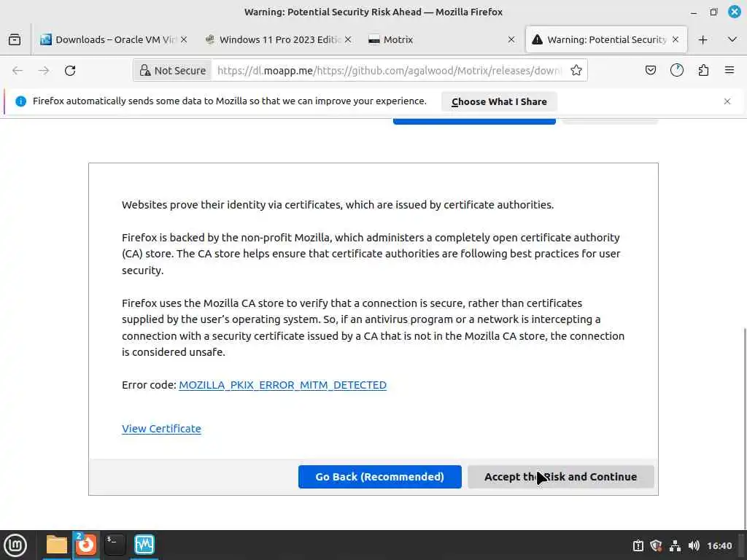Open the Linux Mint start menu

point(15,545)
